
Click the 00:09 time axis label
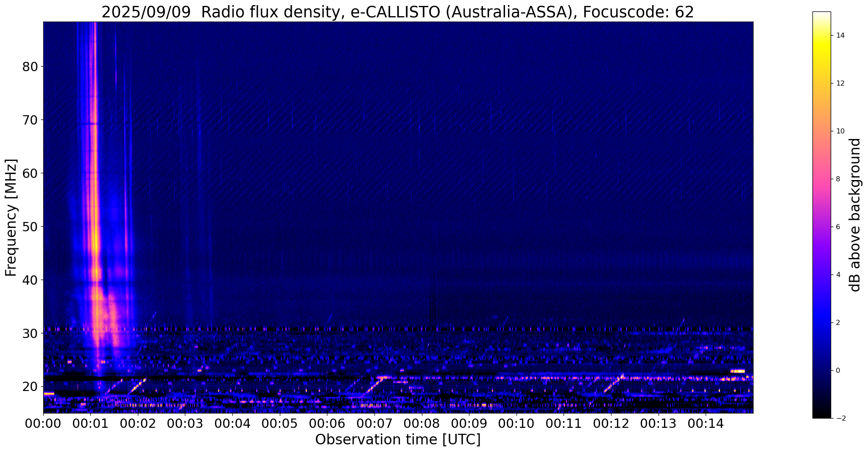(x=469, y=423)
